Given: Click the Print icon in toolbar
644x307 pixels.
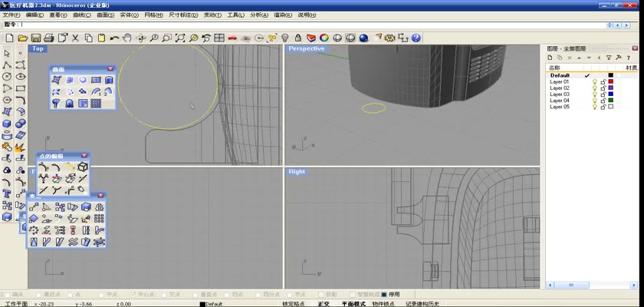Looking at the screenshot, I should pos(48,38).
